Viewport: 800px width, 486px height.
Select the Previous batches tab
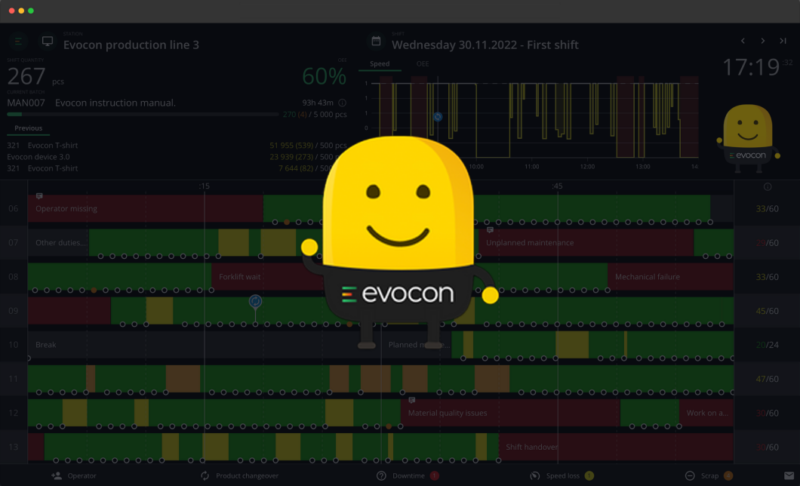(28, 128)
